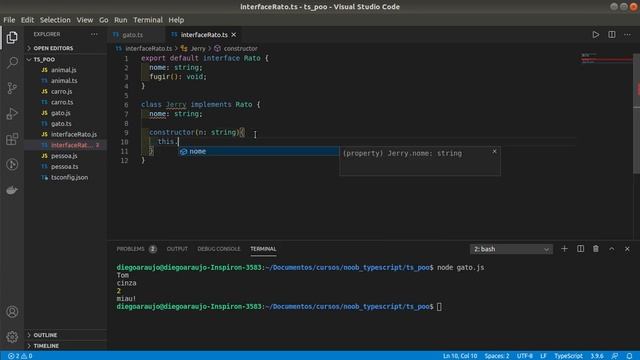The height and width of the screenshot is (360, 640).
Task: Click the Explorer more actions ellipsis
Action: pyautogui.click(x=94, y=34)
